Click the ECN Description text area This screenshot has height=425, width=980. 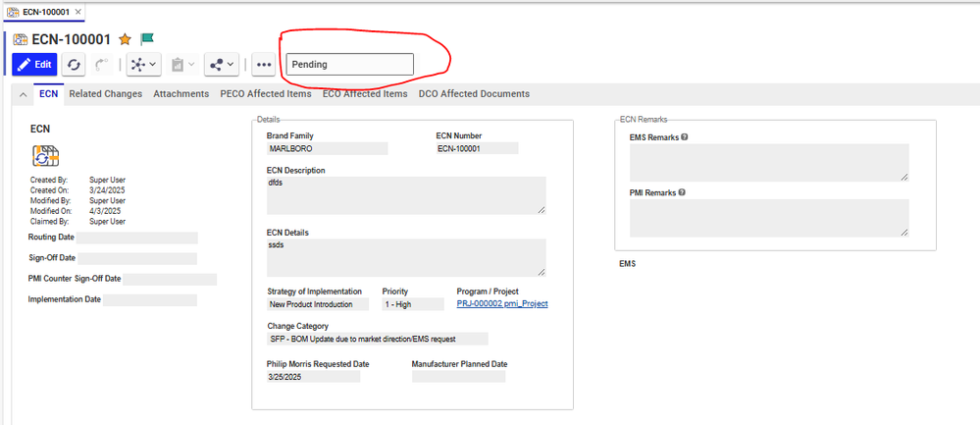(x=406, y=195)
